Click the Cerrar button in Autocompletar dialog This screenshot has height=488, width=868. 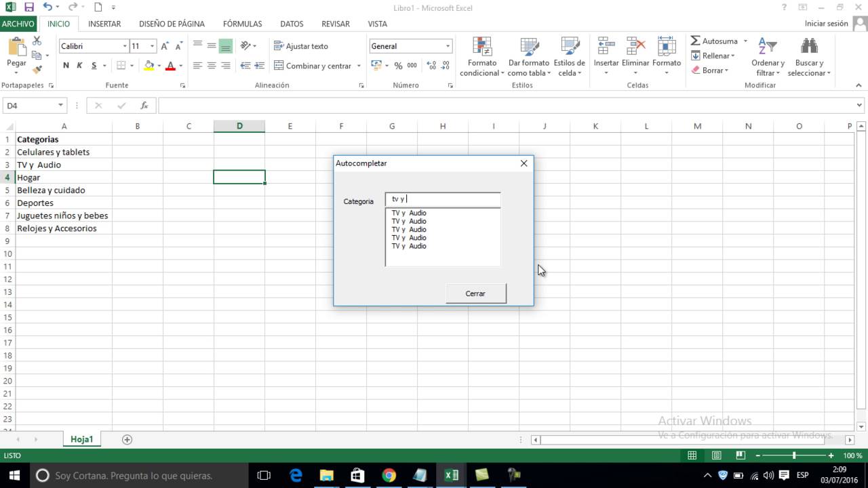point(475,293)
